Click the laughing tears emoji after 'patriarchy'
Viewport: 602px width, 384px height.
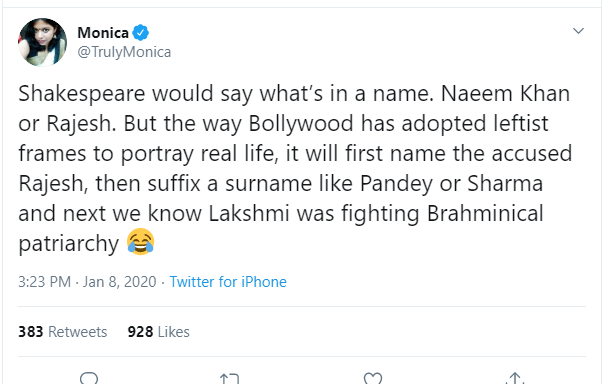click(141, 242)
